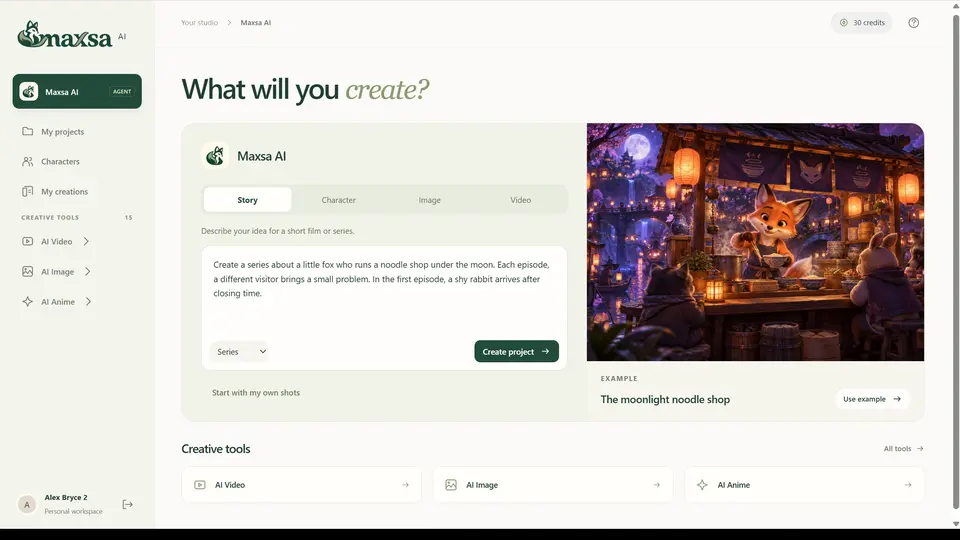Viewport: 960px width, 540px height.
Task: Select the Story tab
Action: [x=247, y=200]
